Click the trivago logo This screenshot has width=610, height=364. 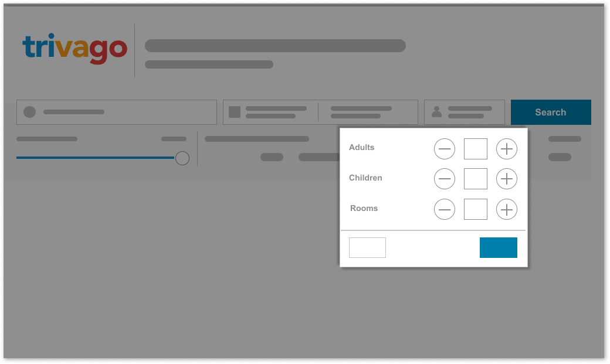click(74, 49)
